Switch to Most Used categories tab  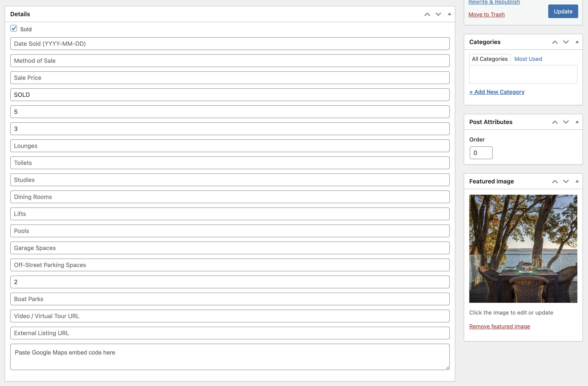tap(528, 59)
